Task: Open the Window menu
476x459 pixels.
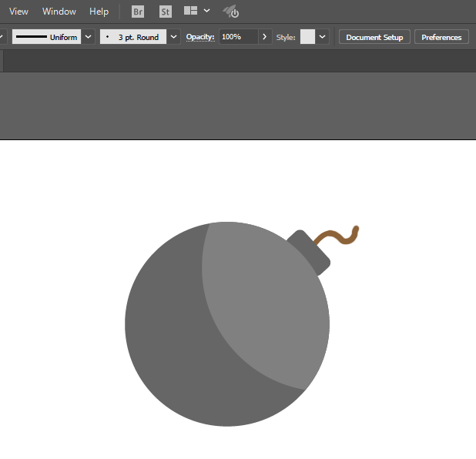Action: coord(59,12)
